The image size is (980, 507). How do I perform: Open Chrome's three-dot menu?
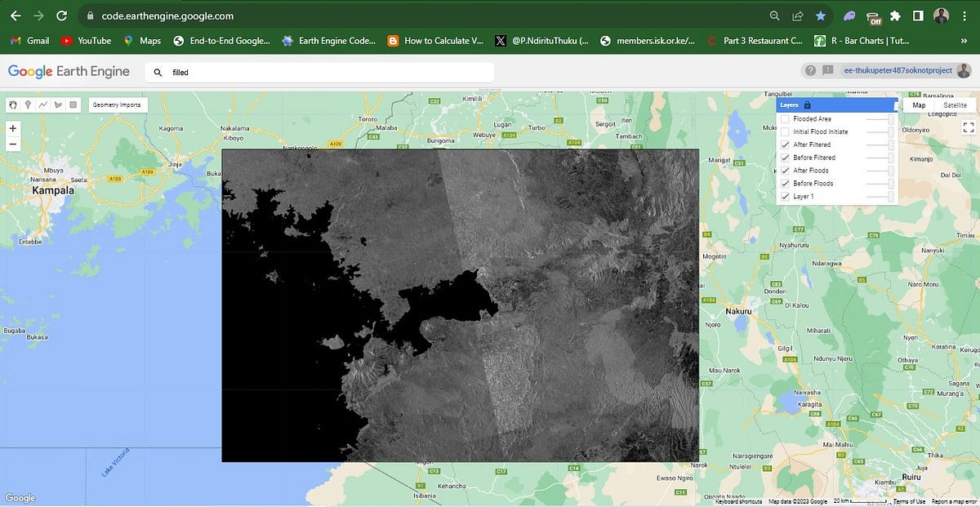(965, 16)
